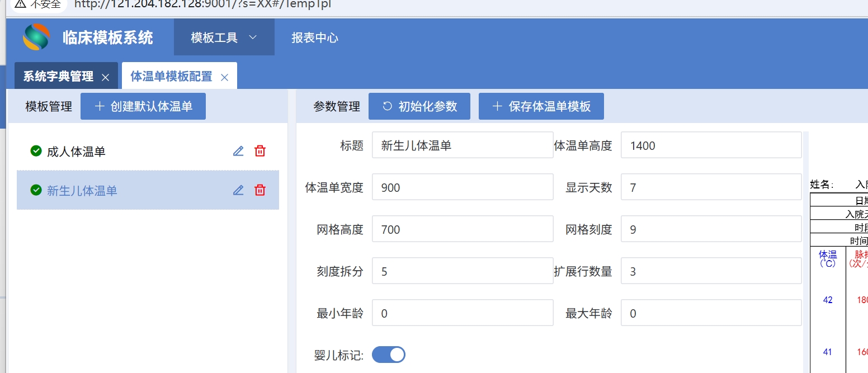868x373 pixels.
Task: Click the 临床模板系统 logo icon
Action: pos(36,37)
